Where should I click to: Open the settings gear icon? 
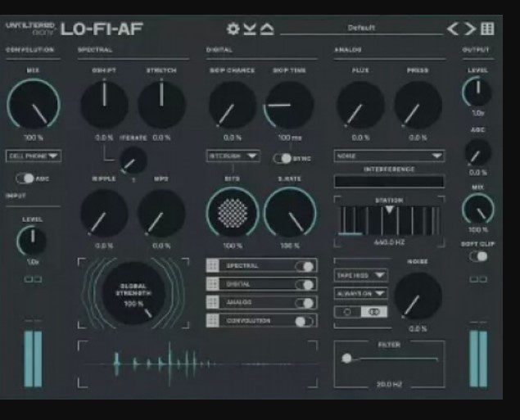tap(233, 29)
